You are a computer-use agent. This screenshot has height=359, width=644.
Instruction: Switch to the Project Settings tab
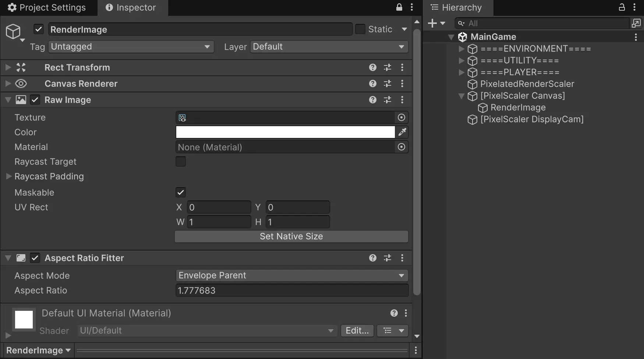pos(47,7)
